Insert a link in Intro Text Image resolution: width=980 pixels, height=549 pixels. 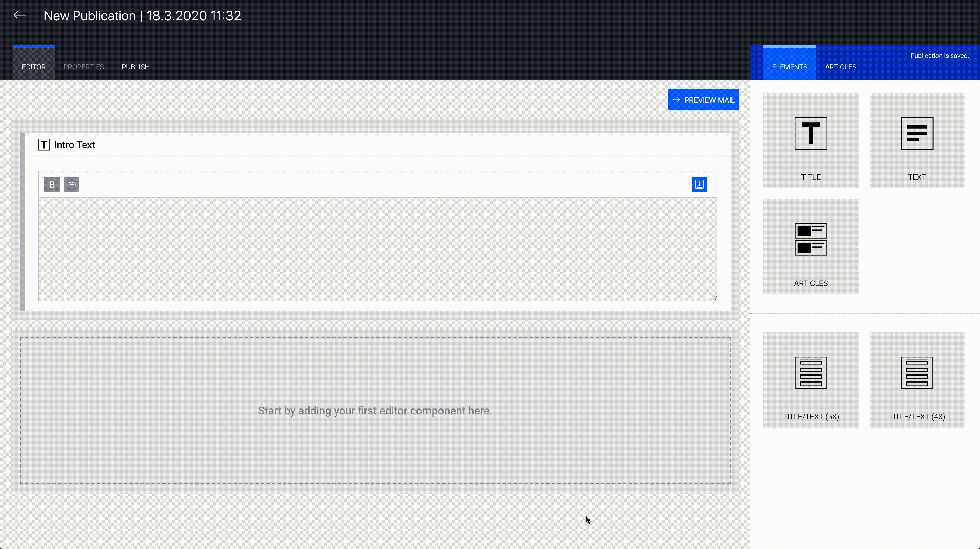click(72, 185)
